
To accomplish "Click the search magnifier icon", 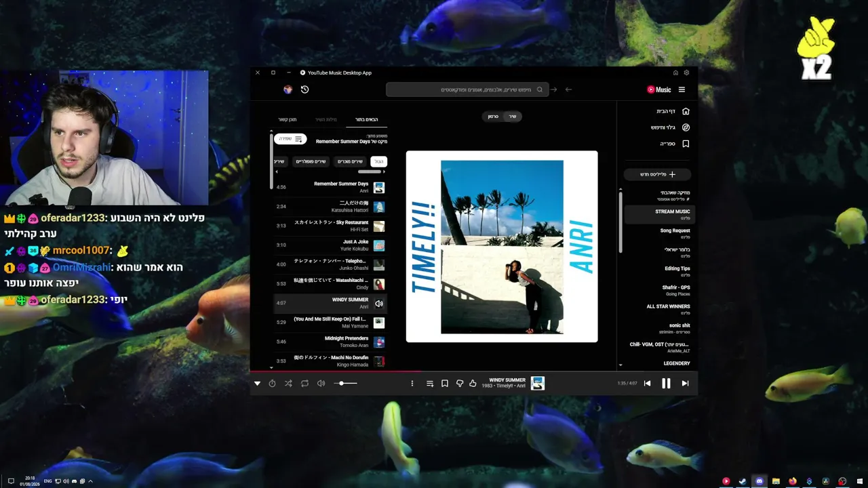I will coord(540,89).
